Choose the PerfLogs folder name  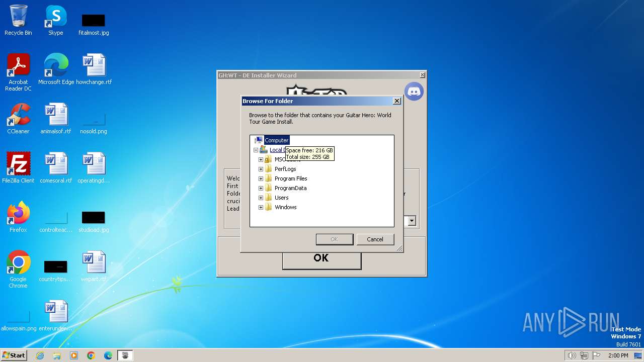point(285,169)
